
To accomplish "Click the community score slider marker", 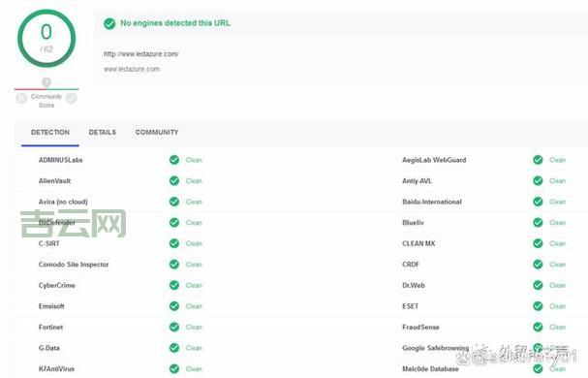I will pos(46,82).
